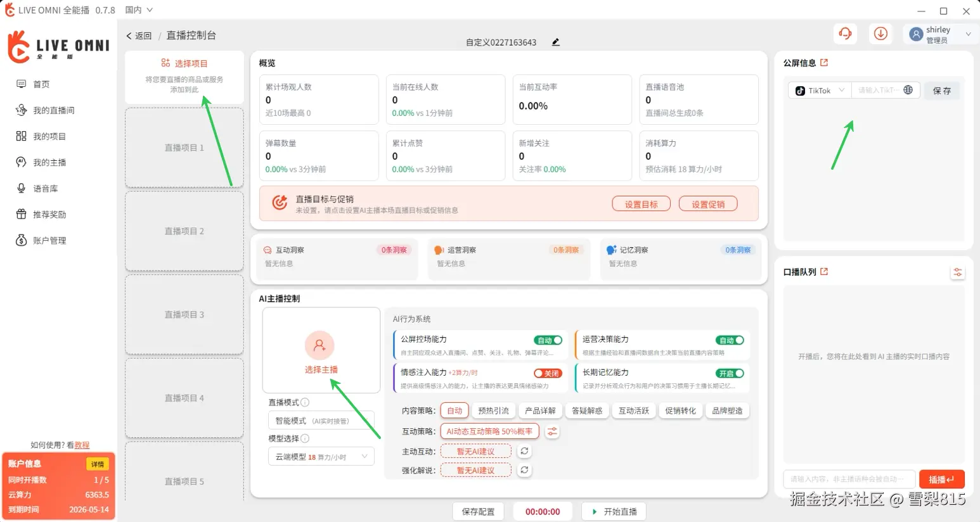Select 促销转化 content strategy
The width and height of the screenshot is (980, 522).
coord(681,411)
